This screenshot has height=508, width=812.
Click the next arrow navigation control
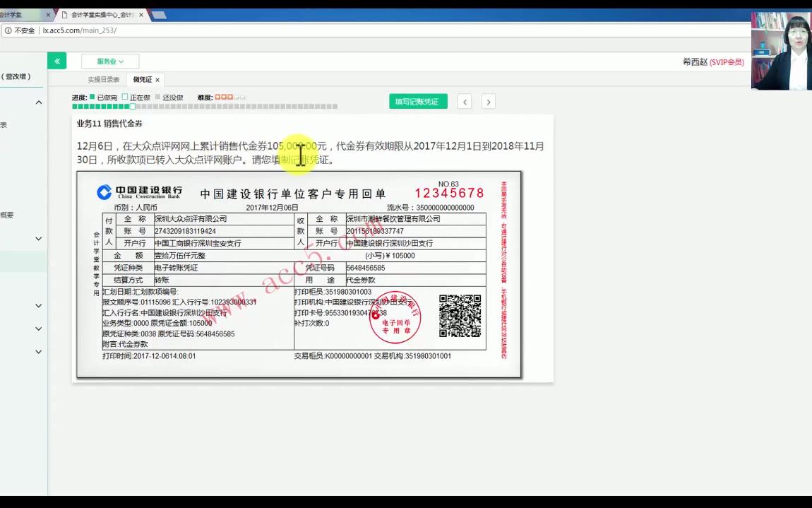coord(488,101)
